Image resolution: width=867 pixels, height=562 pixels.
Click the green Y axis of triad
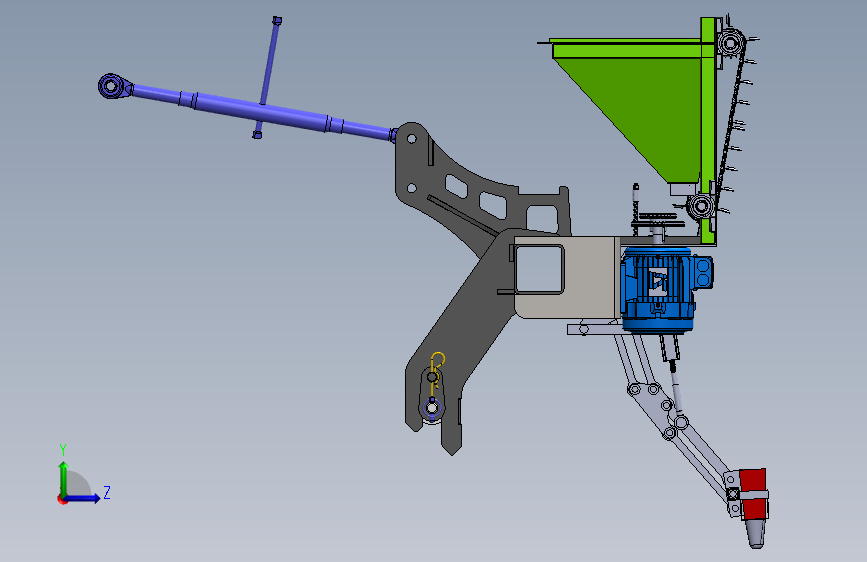tap(64, 478)
